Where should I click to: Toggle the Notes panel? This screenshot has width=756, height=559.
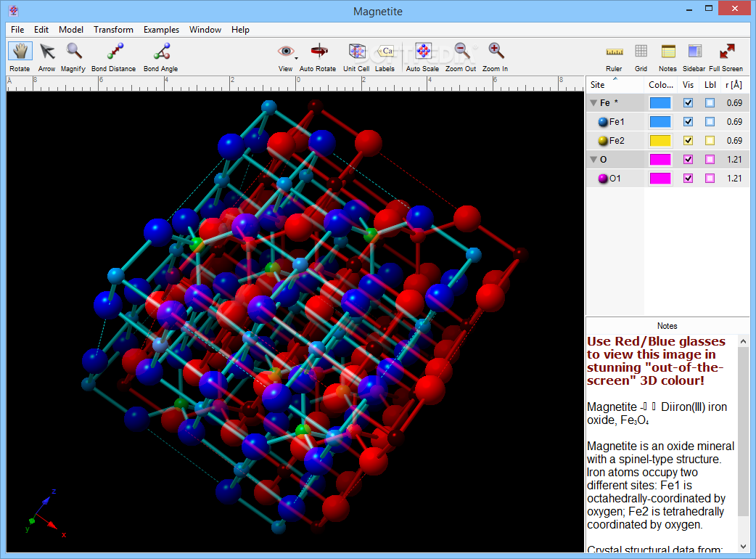click(x=667, y=57)
